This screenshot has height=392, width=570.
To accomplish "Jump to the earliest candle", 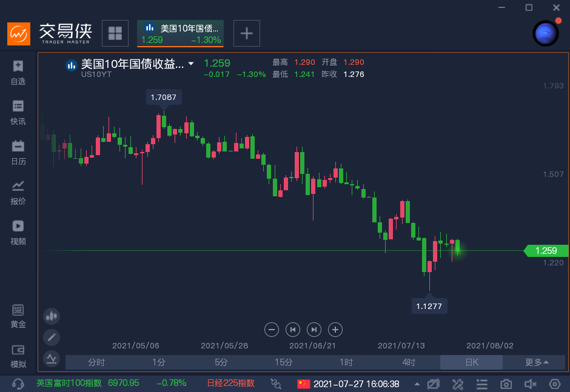I will [x=293, y=330].
